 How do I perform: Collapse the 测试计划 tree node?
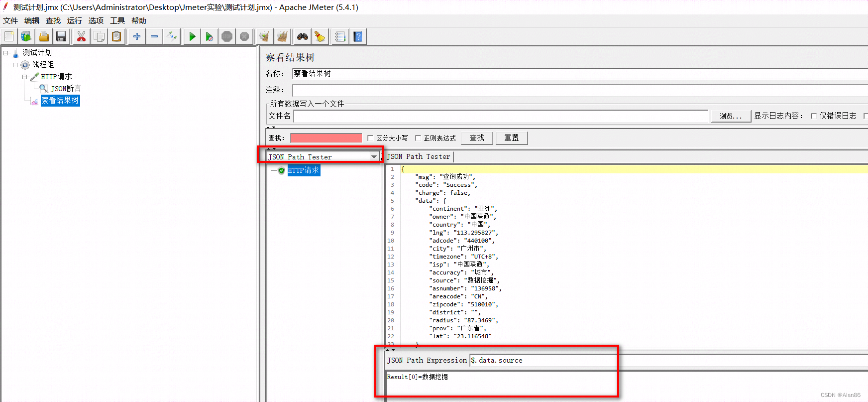pos(6,52)
